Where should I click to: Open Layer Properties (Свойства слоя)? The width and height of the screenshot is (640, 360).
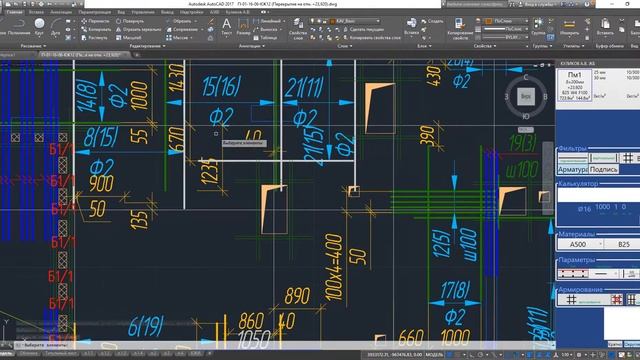(x=298, y=28)
